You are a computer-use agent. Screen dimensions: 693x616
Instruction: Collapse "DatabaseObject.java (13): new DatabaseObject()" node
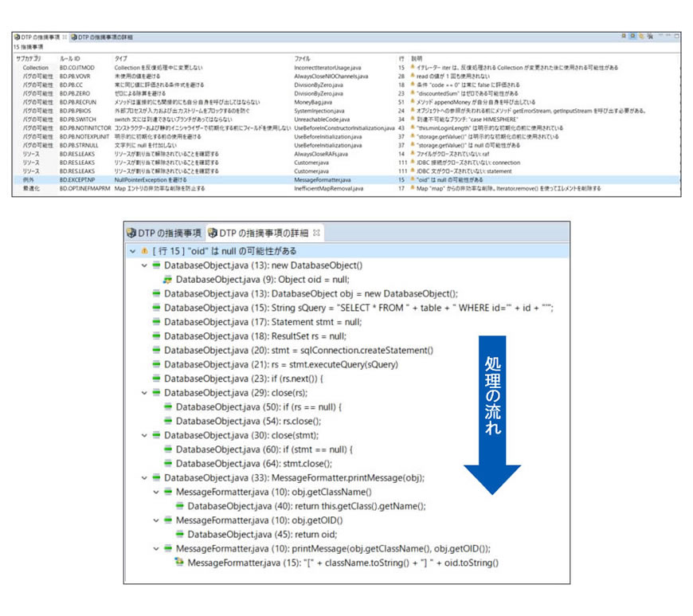[x=144, y=265]
